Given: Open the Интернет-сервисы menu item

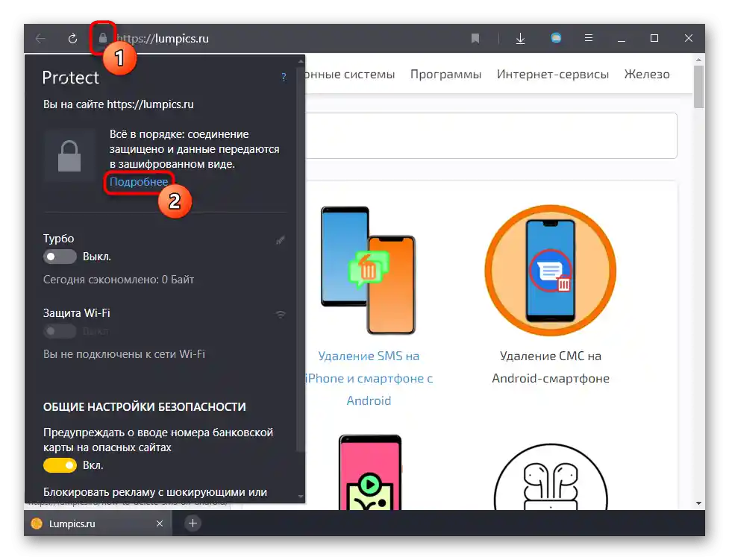Looking at the screenshot, I should [553, 75].
